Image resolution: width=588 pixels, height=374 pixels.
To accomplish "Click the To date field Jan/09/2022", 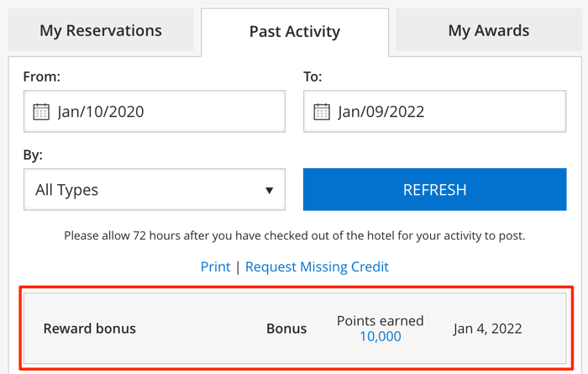I will click(434, 112).
